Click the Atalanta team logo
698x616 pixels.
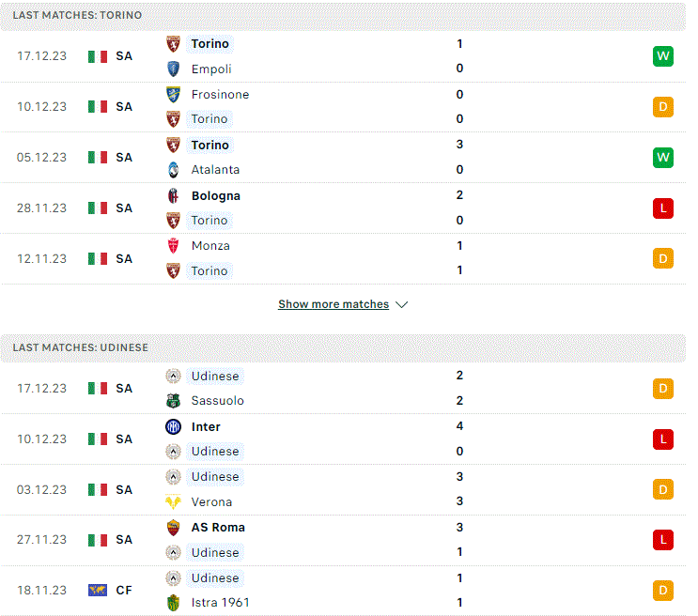pos(173,170)
